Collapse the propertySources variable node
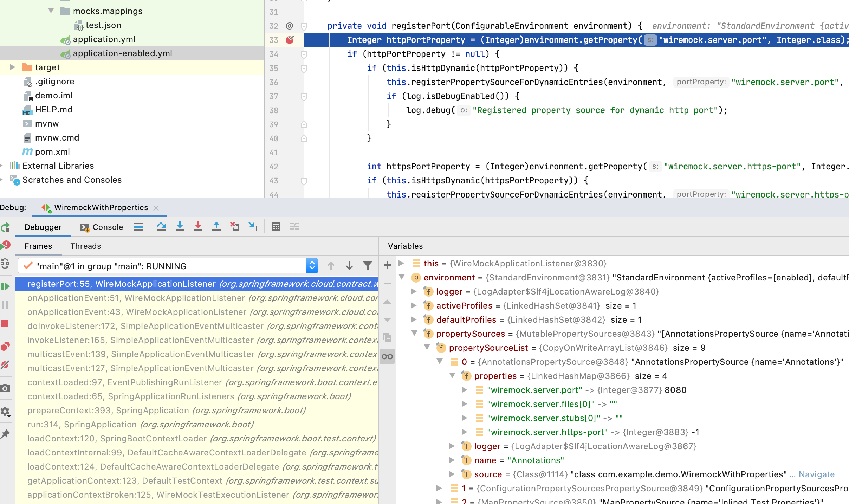 tap(415, 334)
